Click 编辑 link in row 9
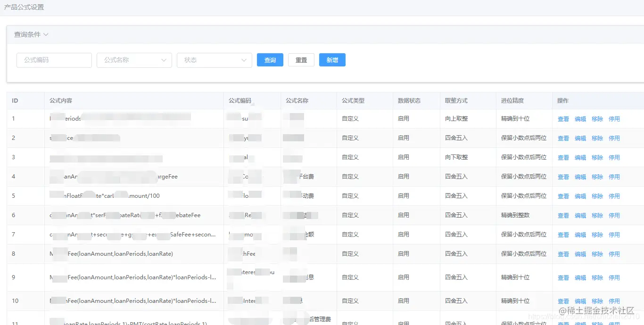 (580, 278)
